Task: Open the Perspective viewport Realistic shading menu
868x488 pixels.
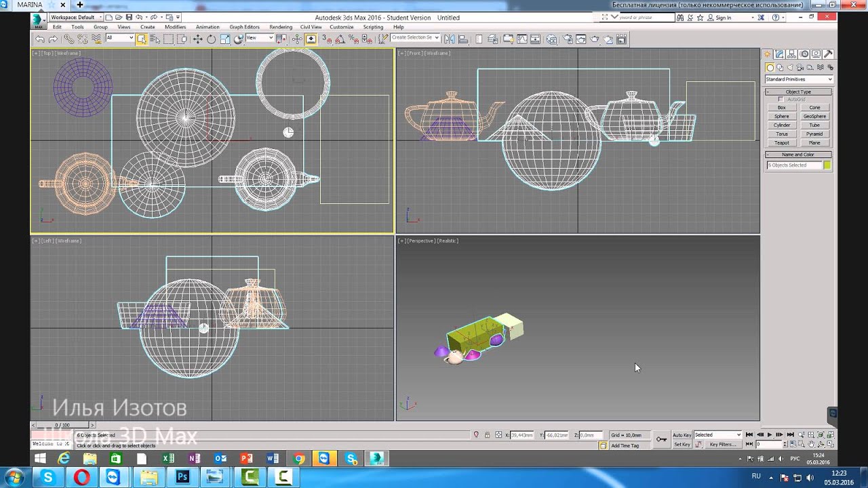Action: click(447, 241)
